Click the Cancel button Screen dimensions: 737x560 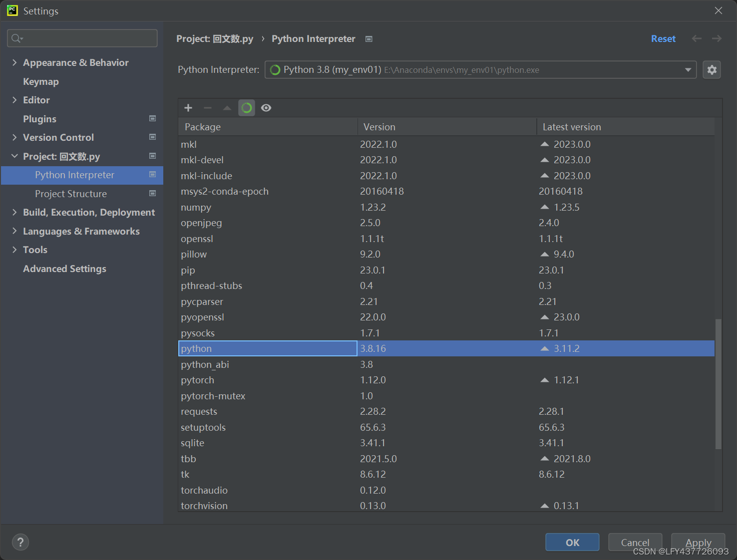635,542
